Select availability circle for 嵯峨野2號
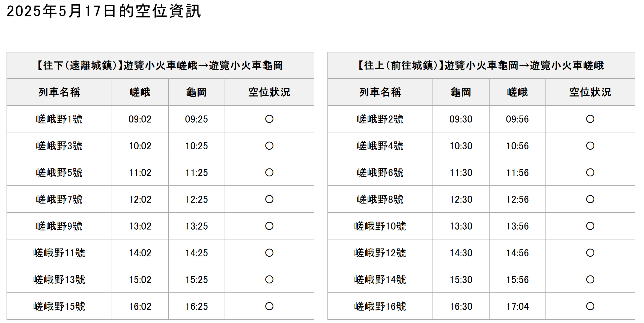Image resolution: width=644 pixels, height=323 pixels. click(590, 119)
